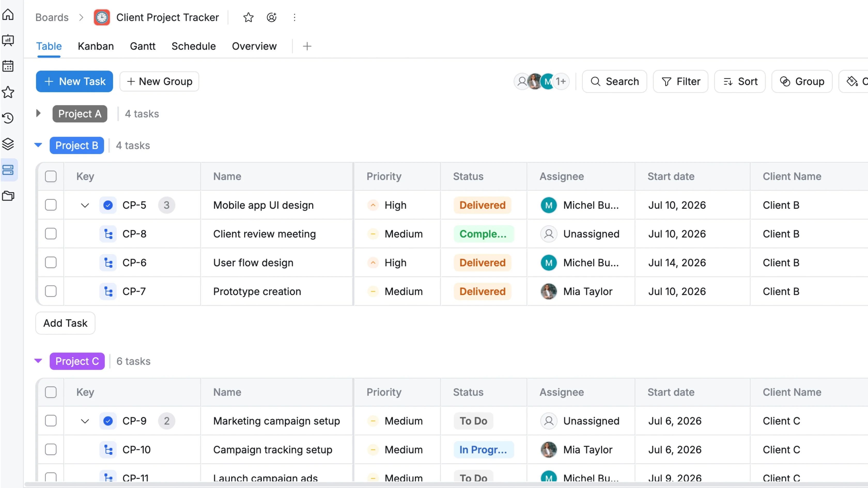Switch to the Kanban view tab

tap(96, 46)
